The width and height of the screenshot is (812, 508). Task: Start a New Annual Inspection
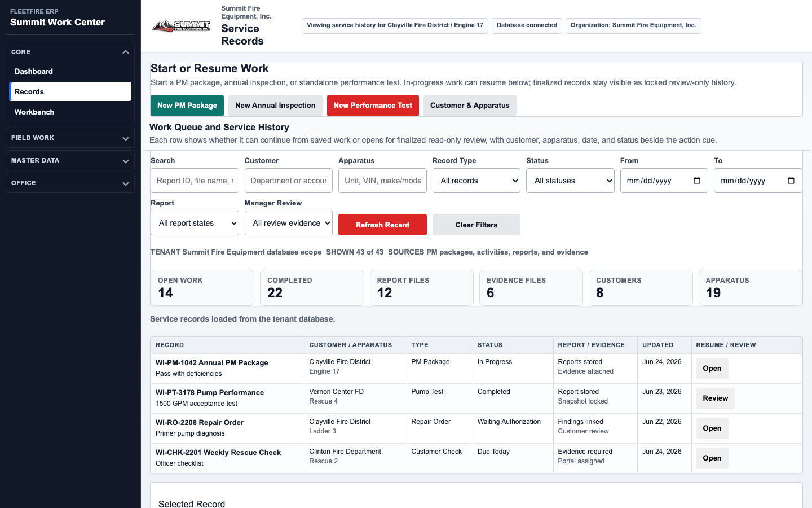pos(275,106)
